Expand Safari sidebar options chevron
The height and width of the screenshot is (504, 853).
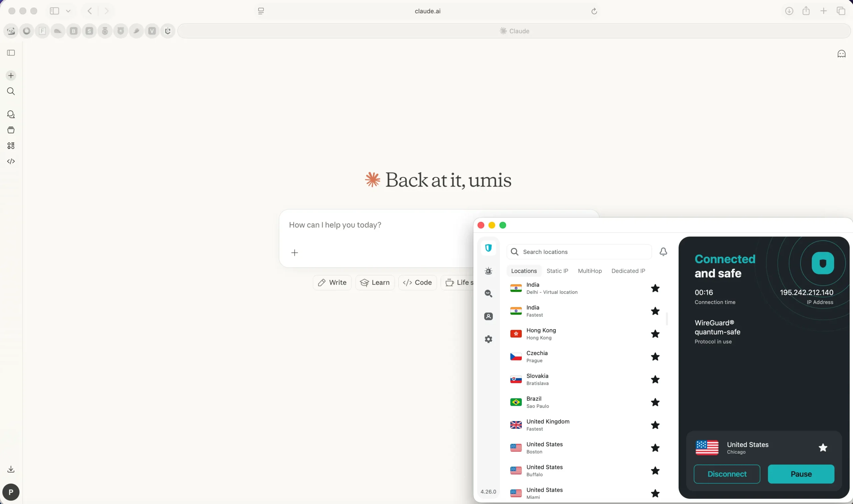68,11
